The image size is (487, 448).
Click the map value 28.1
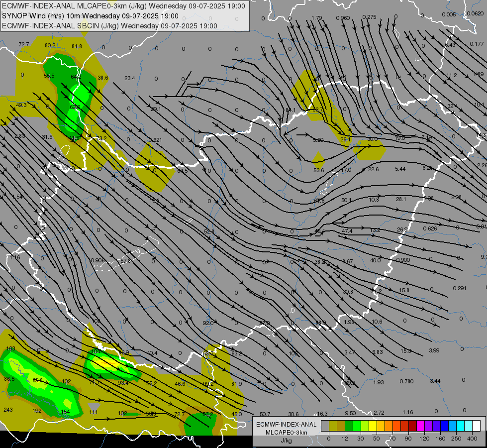pos(401,199)
